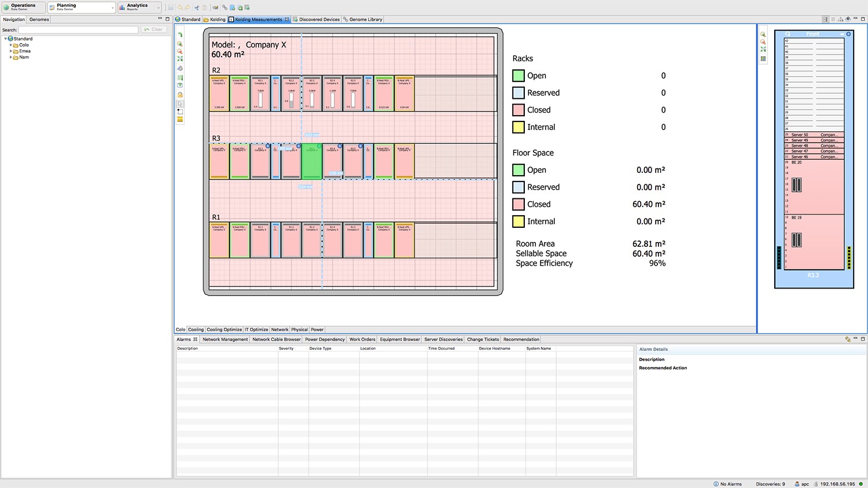
Task: Toggle Network overlay on floor layout
Action: 279,330
